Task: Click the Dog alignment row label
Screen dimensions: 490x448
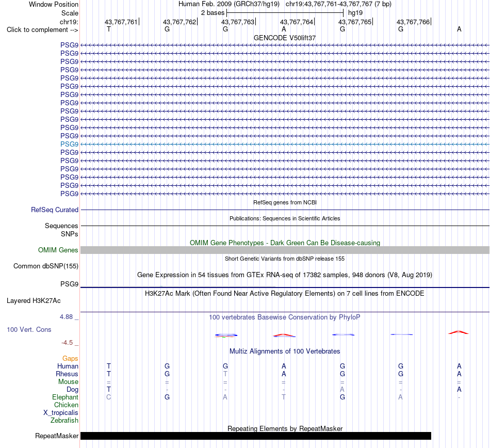Action: click(72, 390)
